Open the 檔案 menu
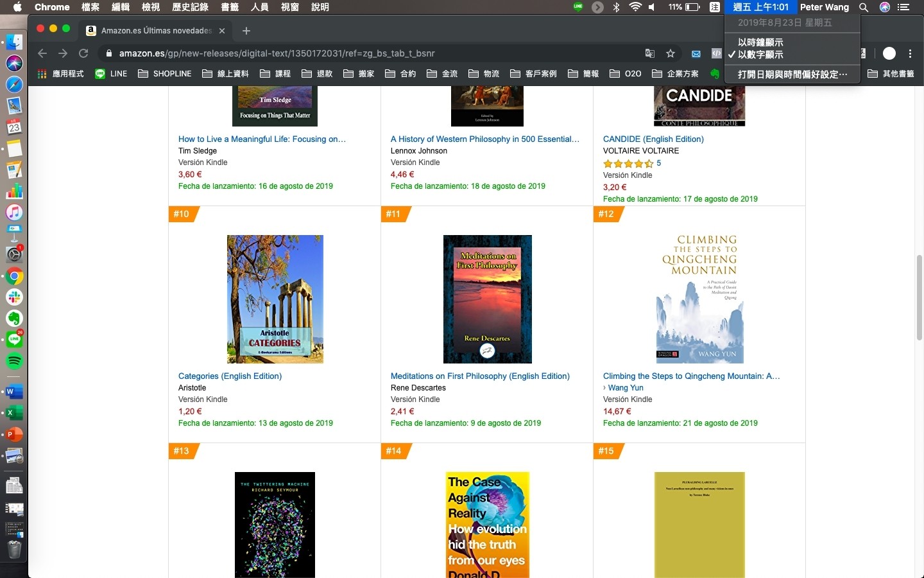 (x=90, y=7)
